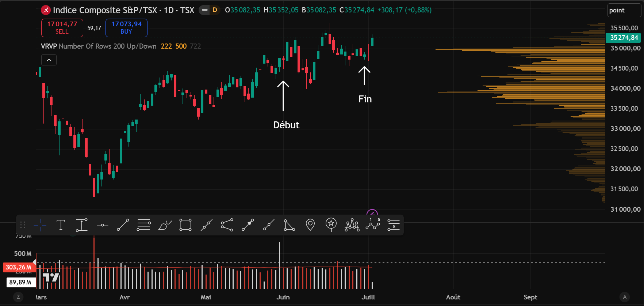
Task: Click the orange D data badge
Action: (x=215, y=10)
